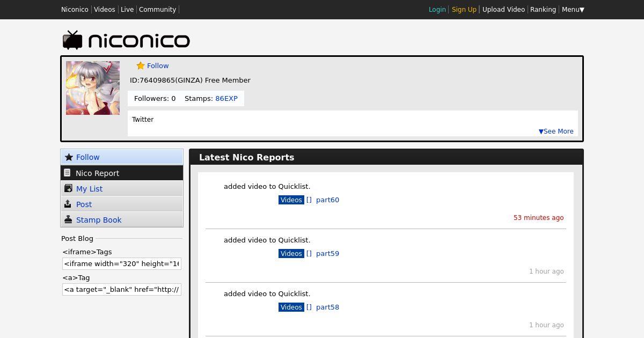Open the part59 video link
Image resolution: width=644 pixels, height=338 pixels.
327,254
